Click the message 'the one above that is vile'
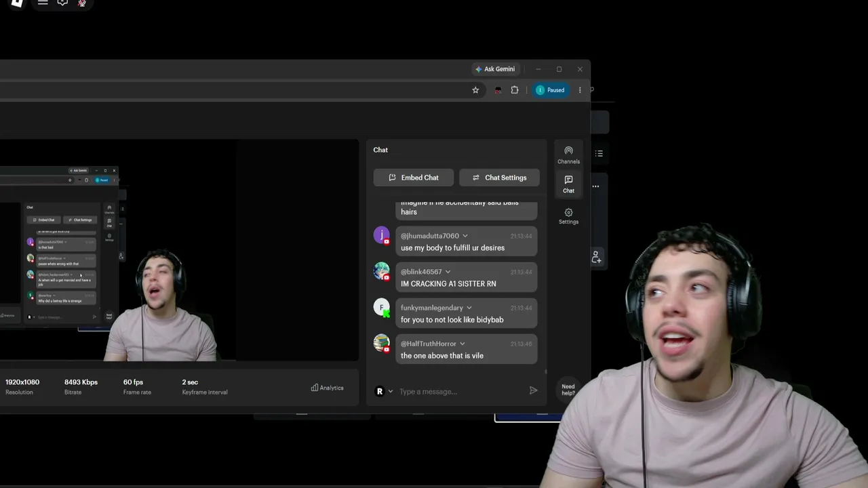 click(x=442, y=356)
